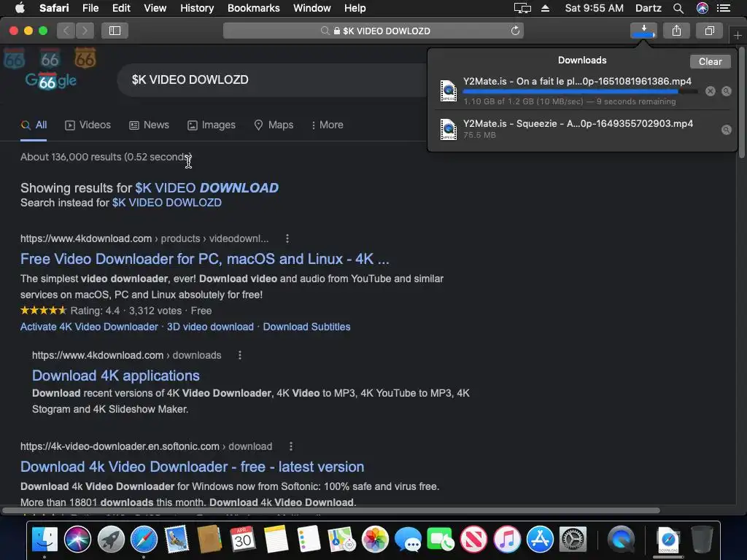
Task: Open the View menu
Action: (x=155, y=8)
